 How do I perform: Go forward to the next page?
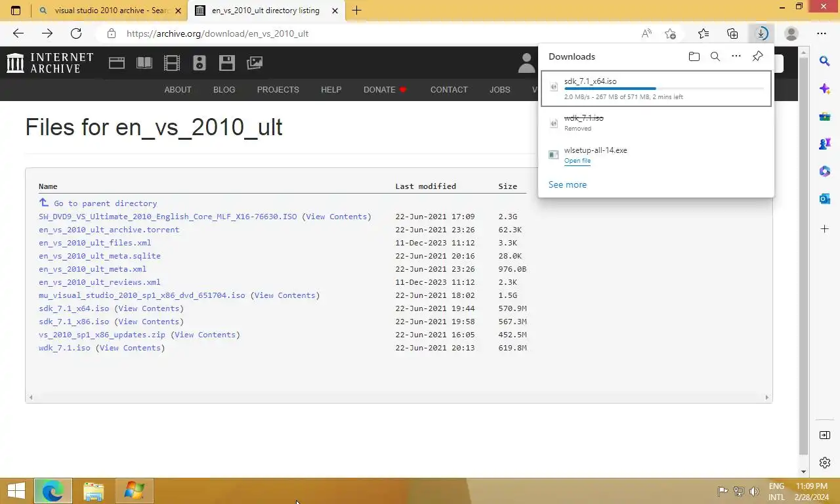click(47, 33)
